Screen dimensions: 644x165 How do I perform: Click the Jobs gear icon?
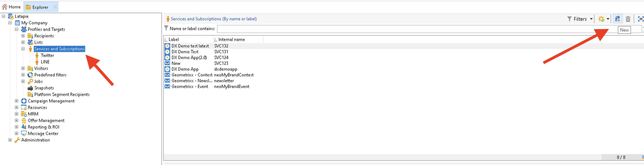tap(30, 81)
